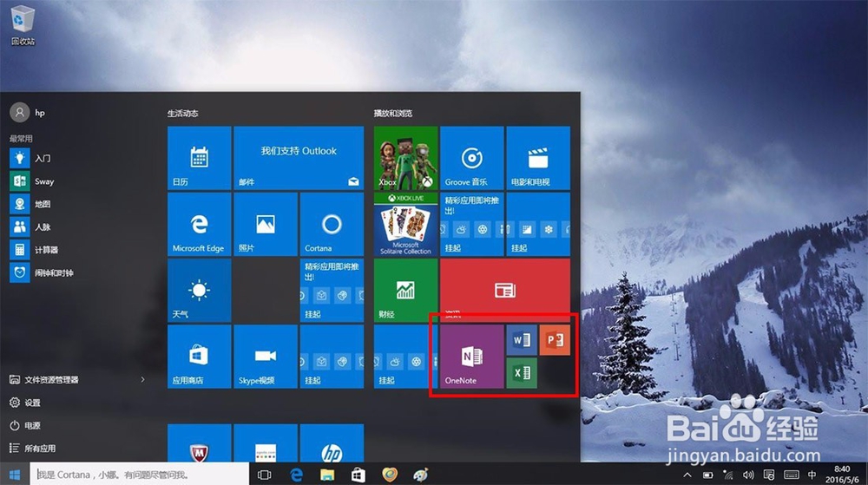Click the 生活动态 group heading
868x485 pixels.
coord(182,114)
